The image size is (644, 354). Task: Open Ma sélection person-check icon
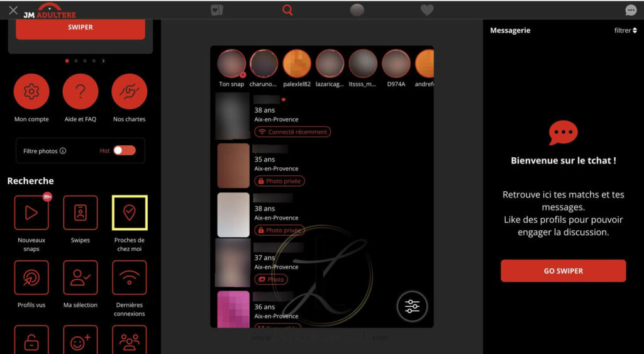click(80, 278)
